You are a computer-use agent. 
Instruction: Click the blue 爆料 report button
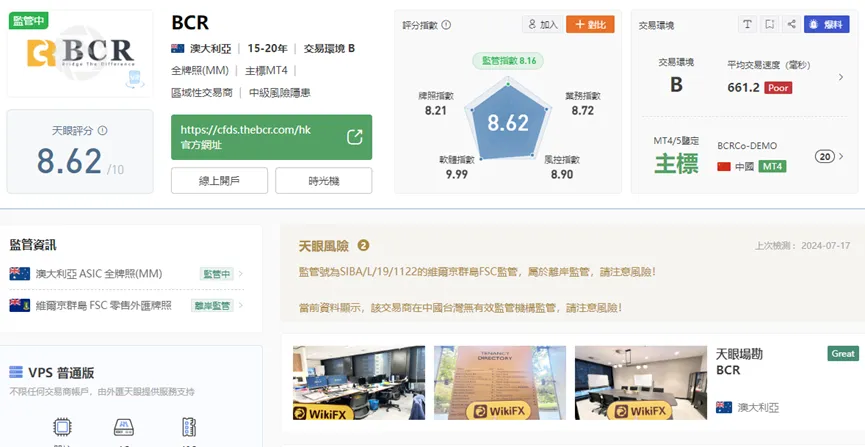826,24
